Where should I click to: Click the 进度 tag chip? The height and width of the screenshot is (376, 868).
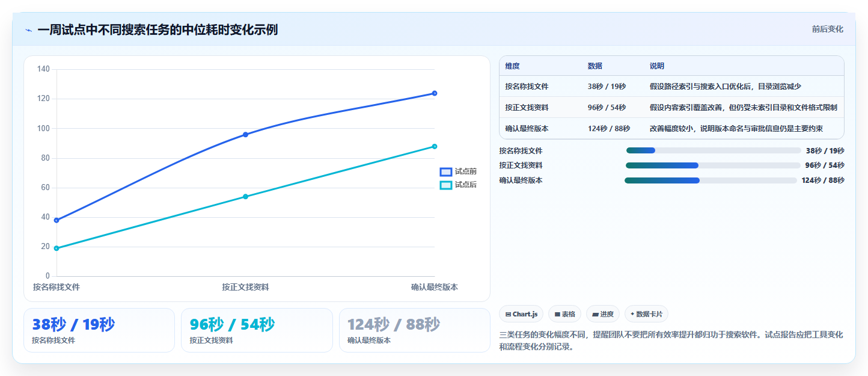602,314
